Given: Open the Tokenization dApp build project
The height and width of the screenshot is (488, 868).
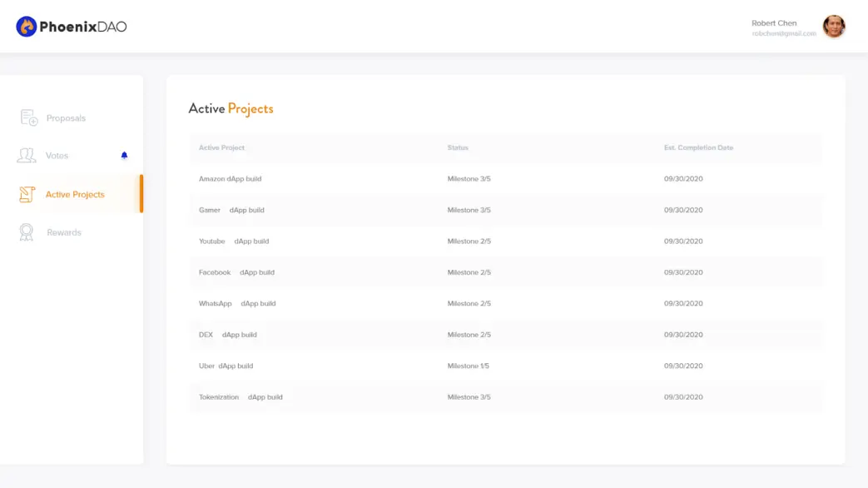Looking at the screenshot, I should (241, 397).
